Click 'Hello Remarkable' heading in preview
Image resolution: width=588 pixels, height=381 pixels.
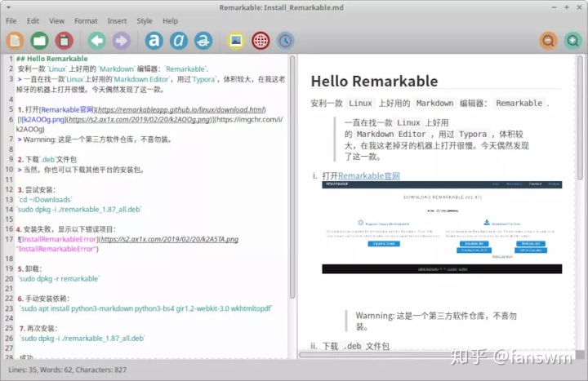tap(374, 82)
